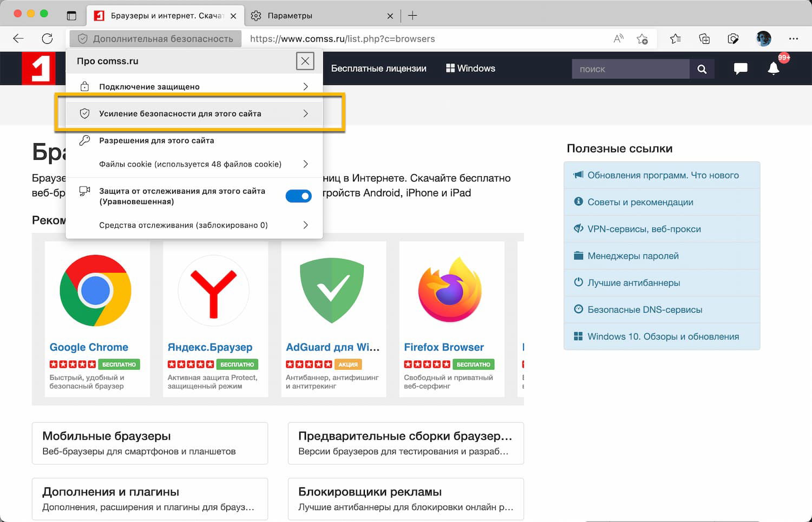Click the Полезные ссылки heading
The height and width of the screenshot is (522, 812).
619,148
